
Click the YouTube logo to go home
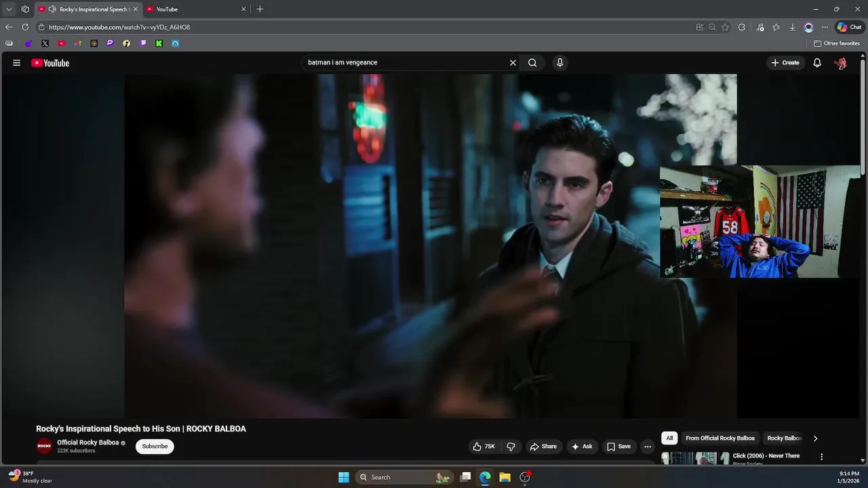coord(50,63)
